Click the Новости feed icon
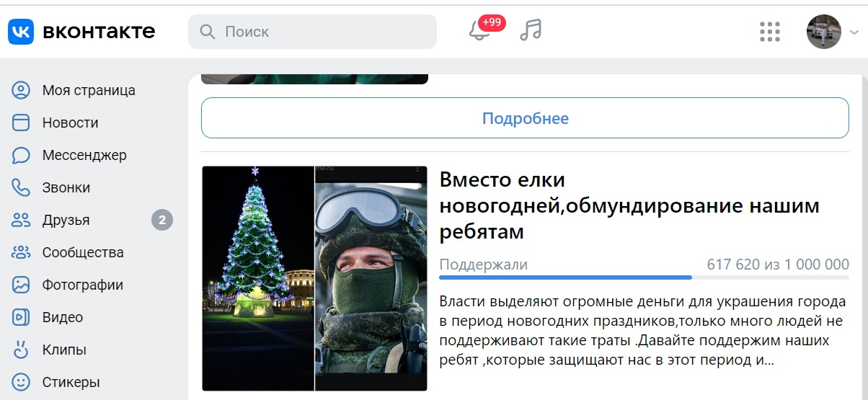Viewport: 868px width, 400px height. click(21, 123)
